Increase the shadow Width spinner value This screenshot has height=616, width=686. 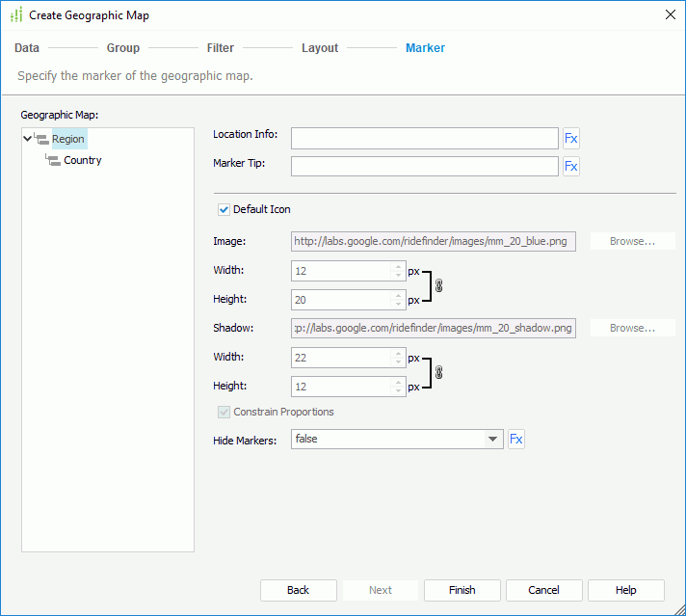click(398, 353)
